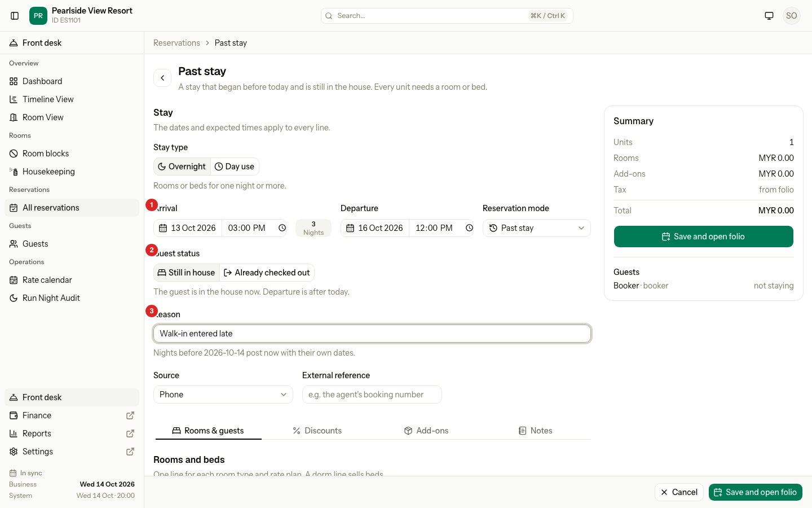Open the display monitor icon in header
This screenshot has height=508, width=812.
click(x=769, y=16)
